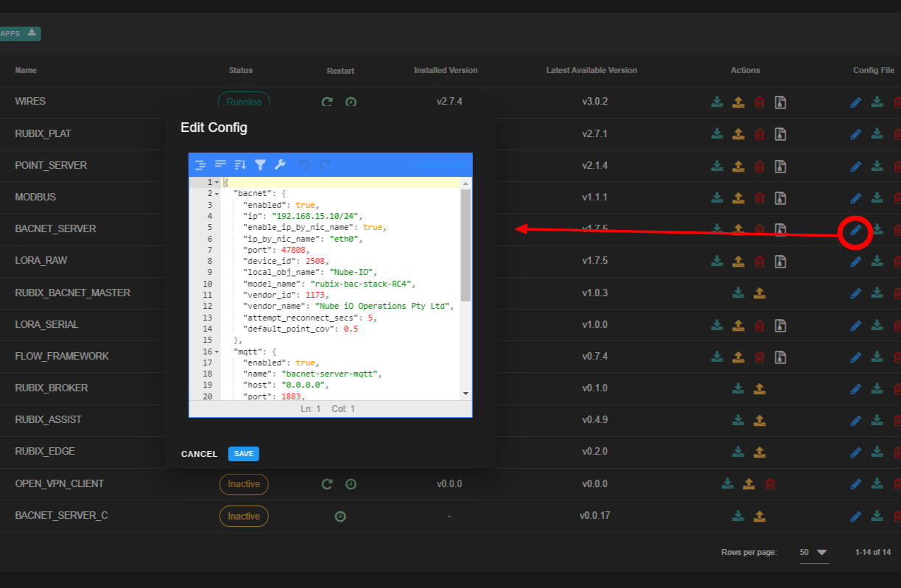Image resolution: width=901 pixels, height=588 pixels.
Task: Click the "vendor_name" line in the editor
Action: click(x=348, y=306)
